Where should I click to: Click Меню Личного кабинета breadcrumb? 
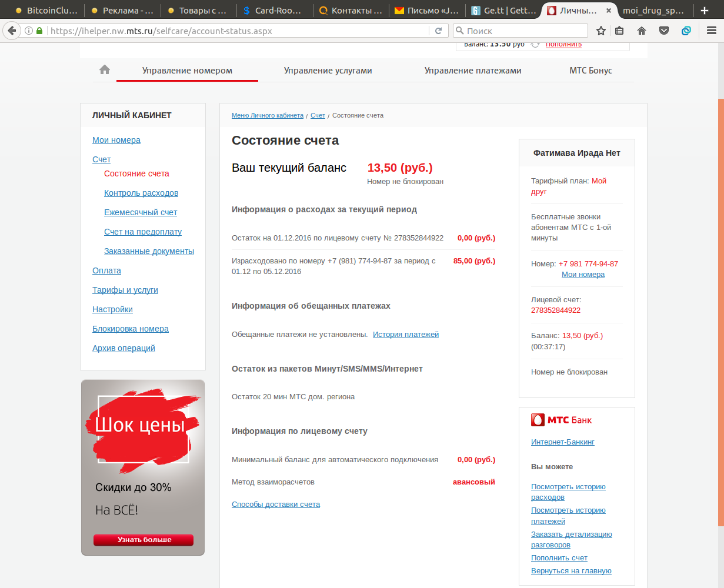point(268,115)
